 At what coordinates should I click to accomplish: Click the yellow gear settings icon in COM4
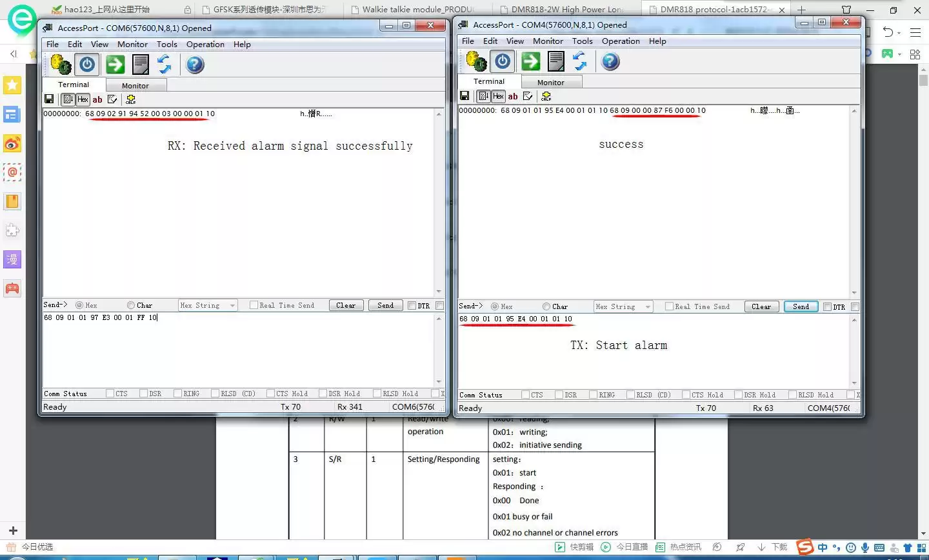476,61
